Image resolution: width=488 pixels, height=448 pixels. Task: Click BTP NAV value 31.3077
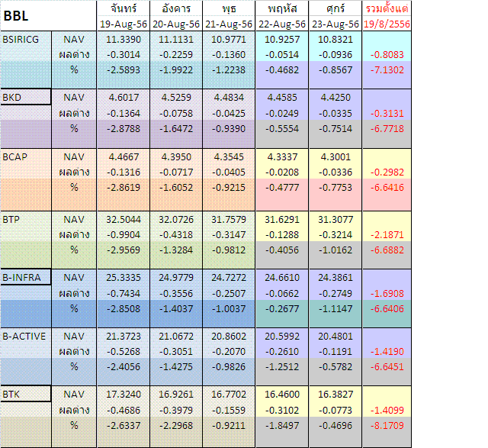click(335, 219)
